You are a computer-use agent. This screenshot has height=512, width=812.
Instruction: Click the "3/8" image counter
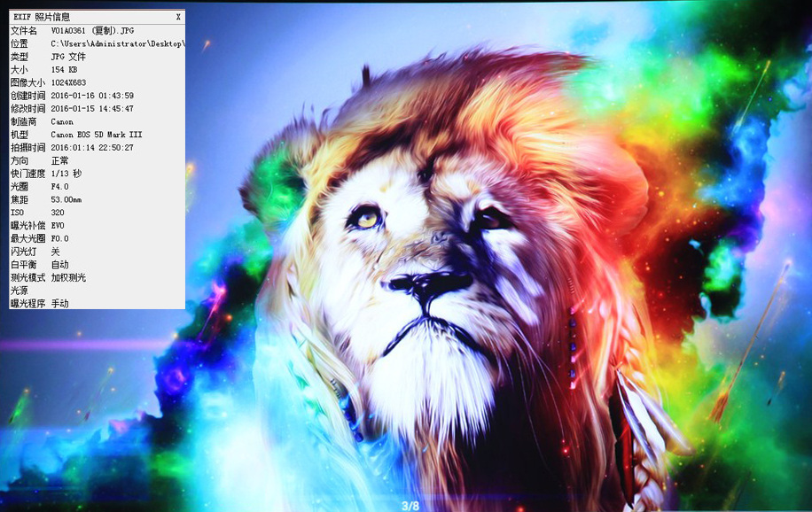pos(410,505)
